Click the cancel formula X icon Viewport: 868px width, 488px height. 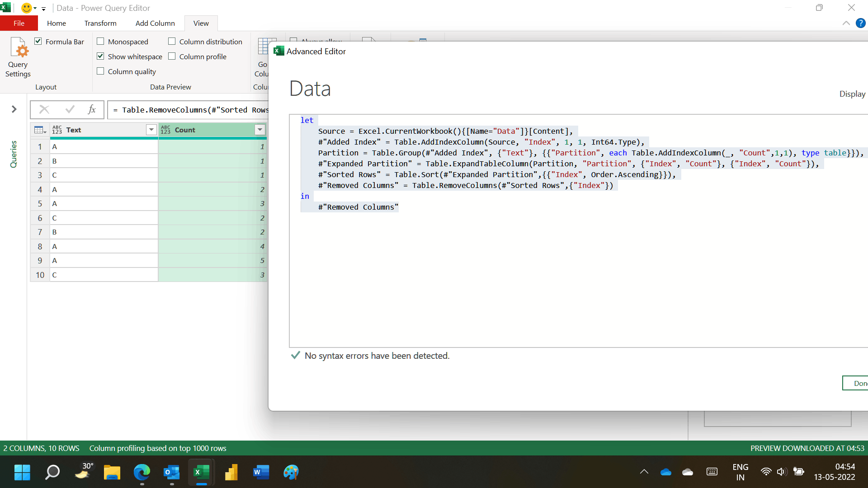pyautogui.click(x=44, y=109)
